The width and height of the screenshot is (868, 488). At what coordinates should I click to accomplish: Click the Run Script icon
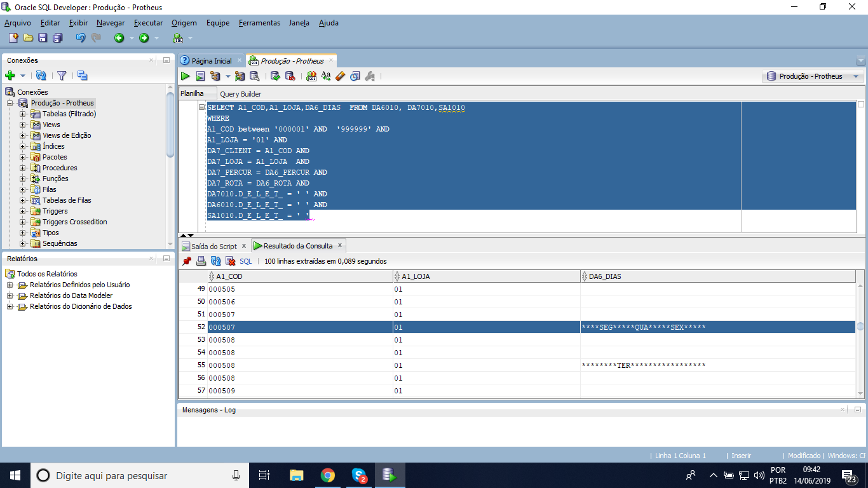click(200, 76)
